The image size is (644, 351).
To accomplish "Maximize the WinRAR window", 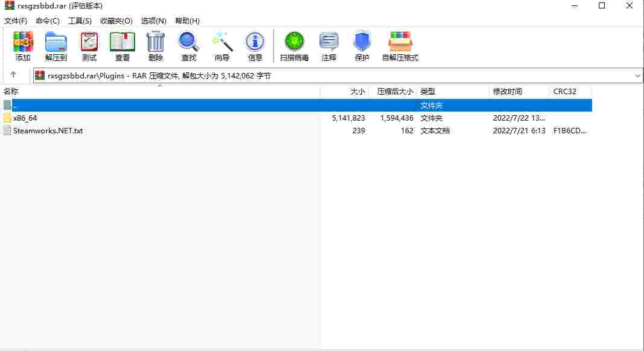I will pyautogui.click(x=602, y=6).
